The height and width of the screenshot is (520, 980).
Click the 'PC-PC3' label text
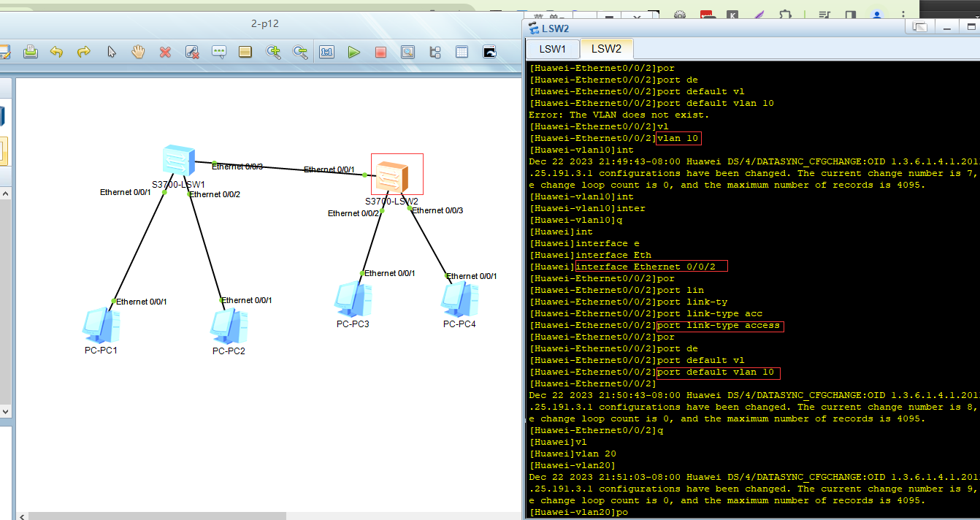click(x=353, y=324)
